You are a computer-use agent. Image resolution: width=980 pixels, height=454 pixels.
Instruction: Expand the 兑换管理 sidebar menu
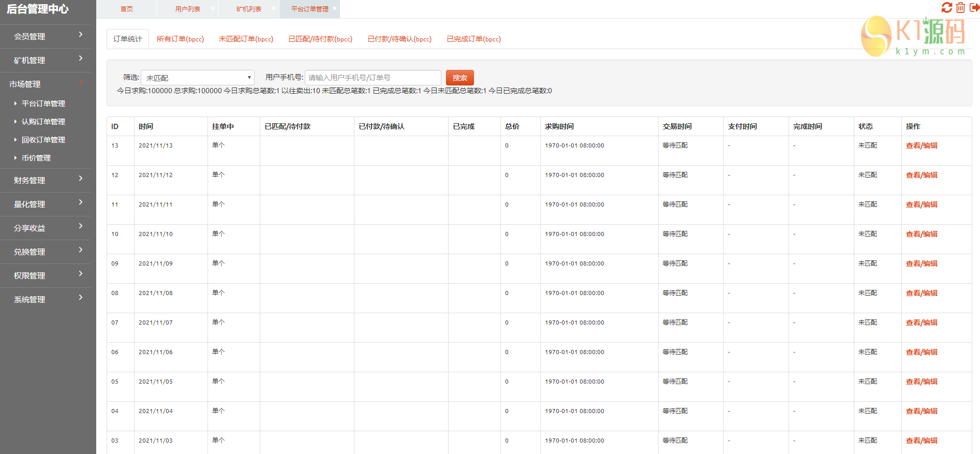(x=45, y=252)
